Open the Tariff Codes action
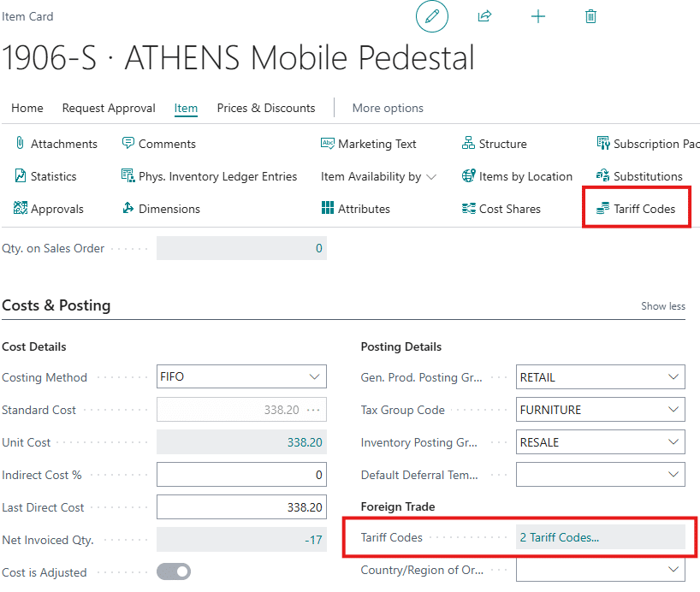This screenshot has width=700, height=592. tap(636, 209)
